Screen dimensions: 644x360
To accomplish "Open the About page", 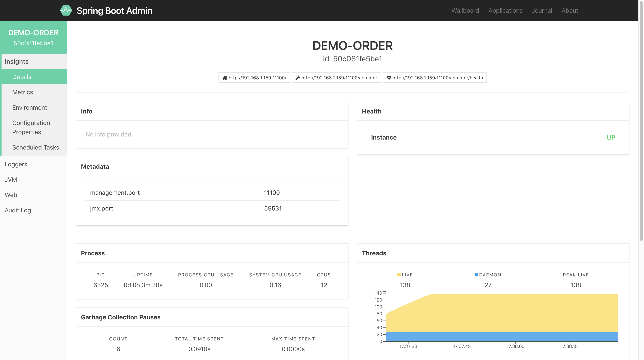I will (569, 11).
